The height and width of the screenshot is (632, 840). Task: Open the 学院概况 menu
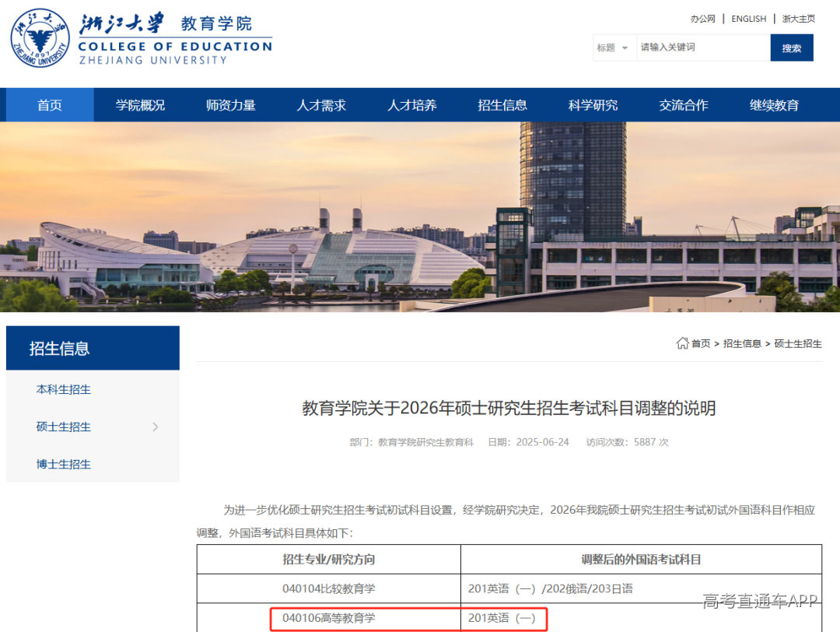pyautogui.click(x=140, y=105)
